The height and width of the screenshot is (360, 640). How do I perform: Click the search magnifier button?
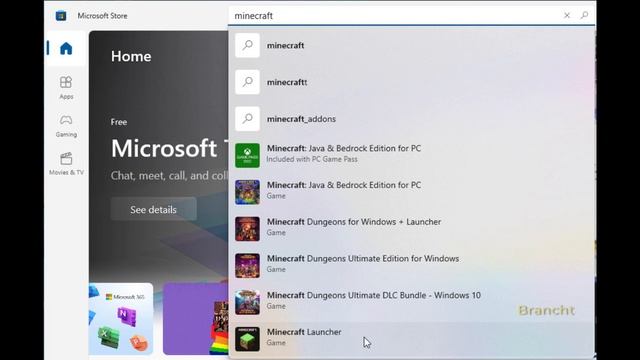(x=584, y=16)
